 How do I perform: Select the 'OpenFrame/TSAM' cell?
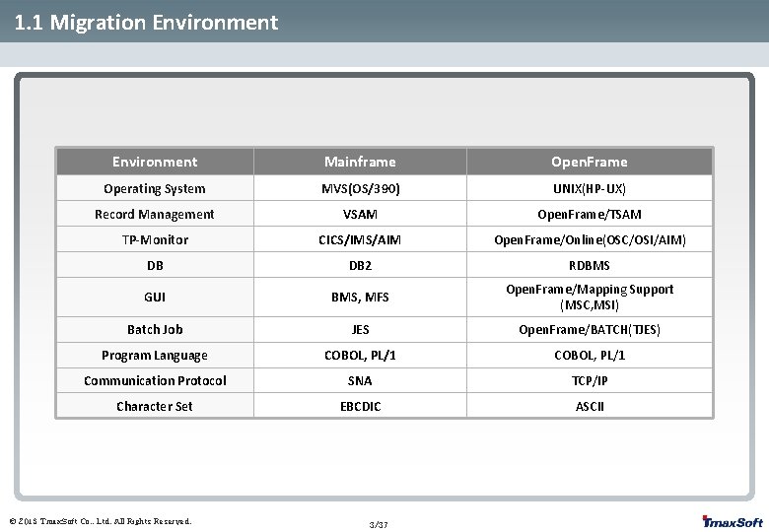pos(590,214)
